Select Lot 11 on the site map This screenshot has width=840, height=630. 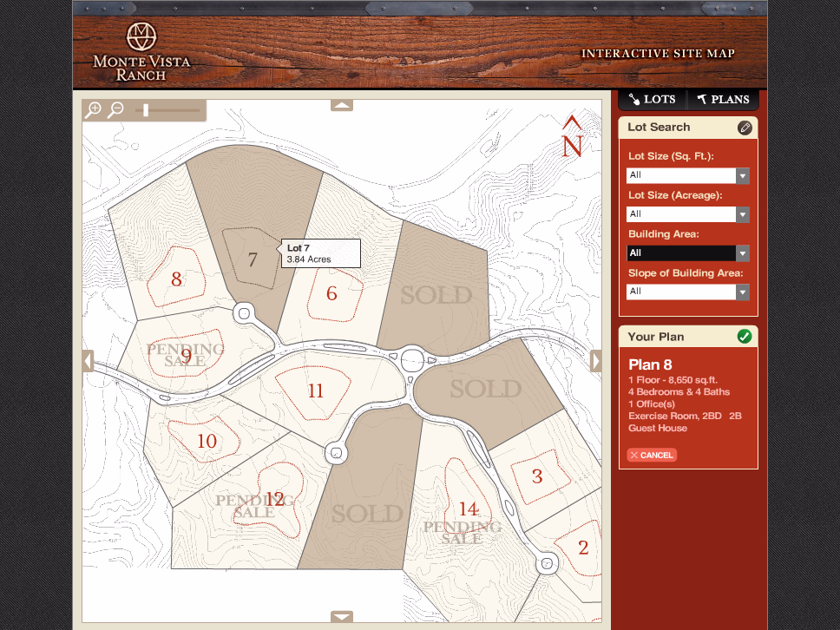pos(316,391)
